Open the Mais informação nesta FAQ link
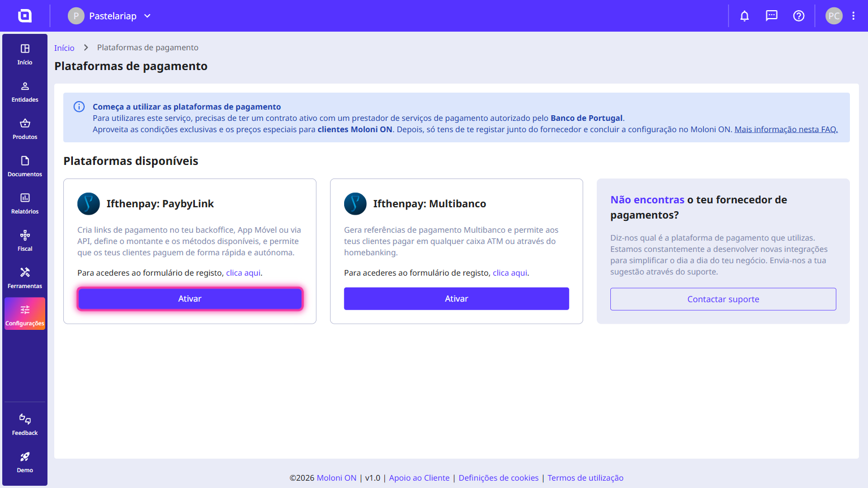 [x=786, y=129]
